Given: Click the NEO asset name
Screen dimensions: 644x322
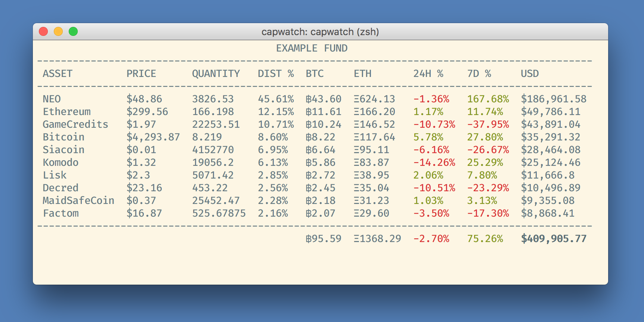Looking at the screenshot, I should click(52, 99).
